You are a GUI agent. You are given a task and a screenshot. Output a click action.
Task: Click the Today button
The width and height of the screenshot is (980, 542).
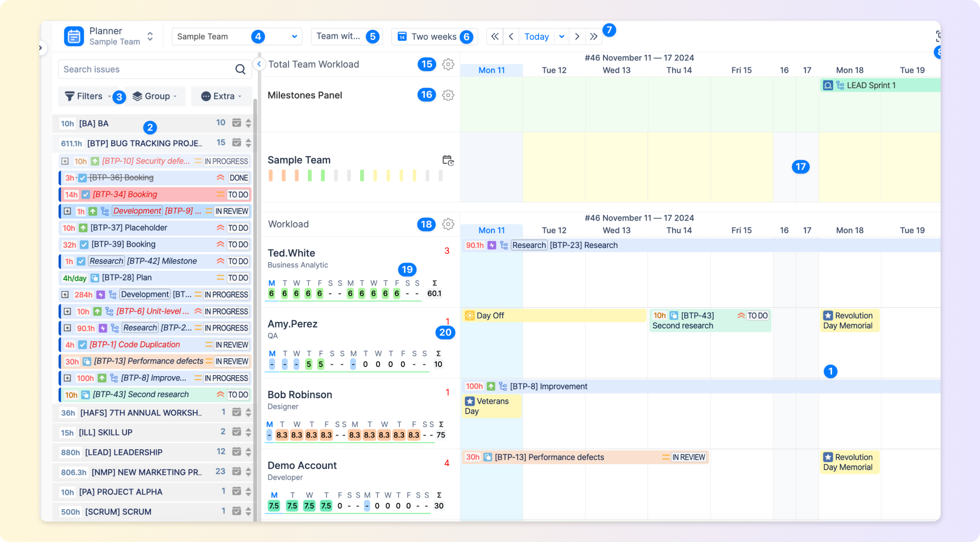pos(536,36)
